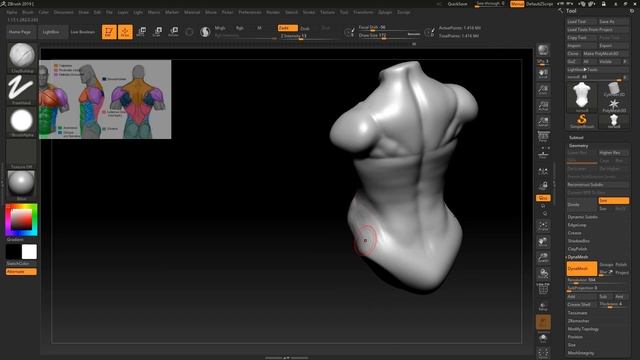Click the sculptris pro S icon

pyautogui.click(x=205, y=32)
